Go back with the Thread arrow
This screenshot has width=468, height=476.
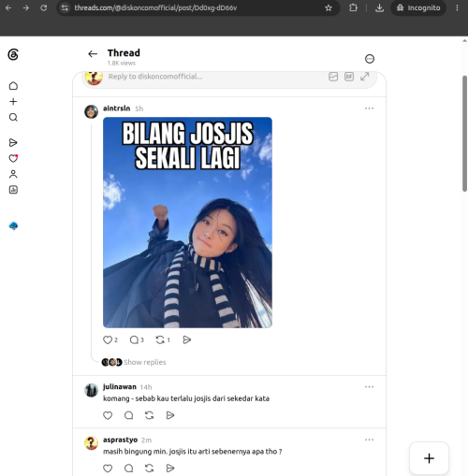coord(93,54)
